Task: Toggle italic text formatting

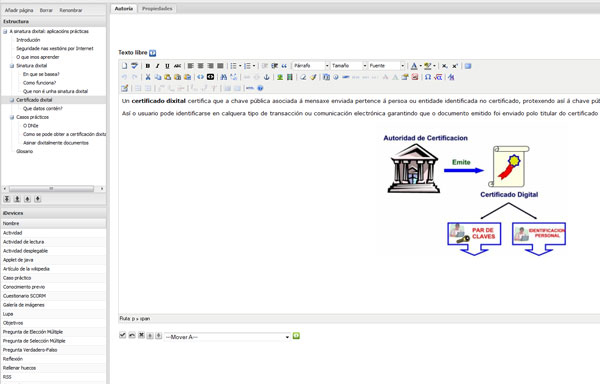Action: (x=157, y=66)
